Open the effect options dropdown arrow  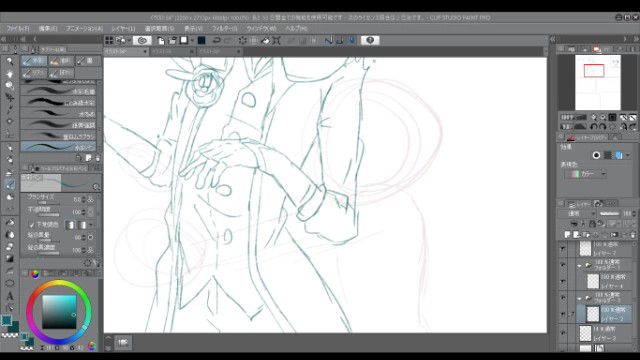(628, 155)
